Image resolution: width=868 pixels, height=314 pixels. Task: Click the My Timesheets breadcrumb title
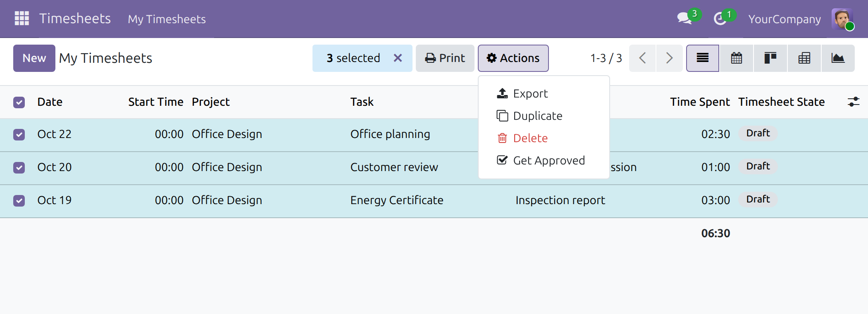pyautogui.click(x=105, y=58)
